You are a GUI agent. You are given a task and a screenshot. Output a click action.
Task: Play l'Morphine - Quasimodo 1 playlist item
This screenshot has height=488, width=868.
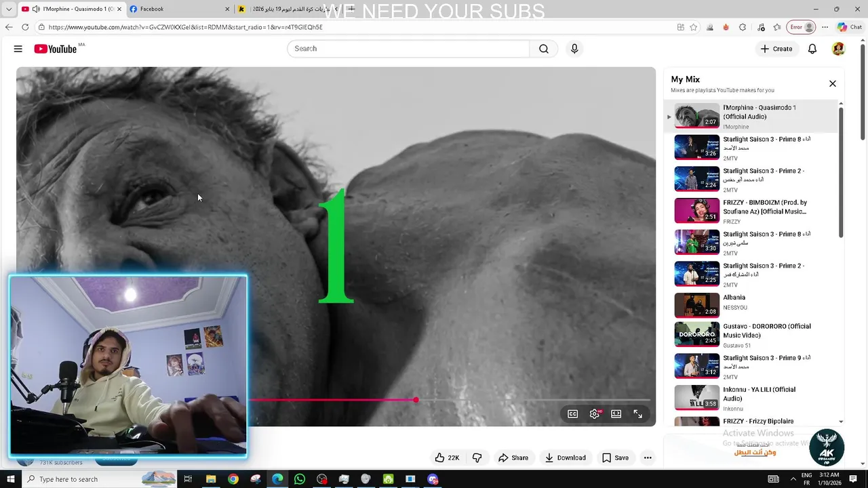point(751,116)
